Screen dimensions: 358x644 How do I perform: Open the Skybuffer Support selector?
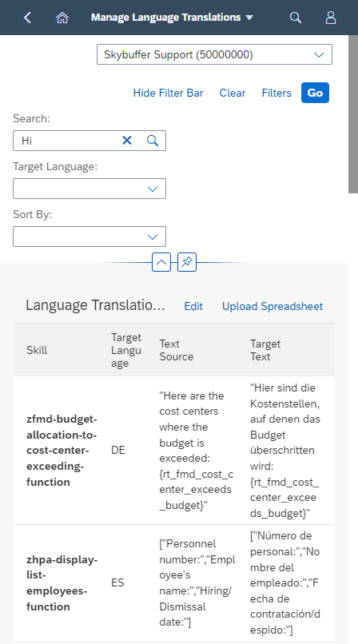click(x=214, y=54)
